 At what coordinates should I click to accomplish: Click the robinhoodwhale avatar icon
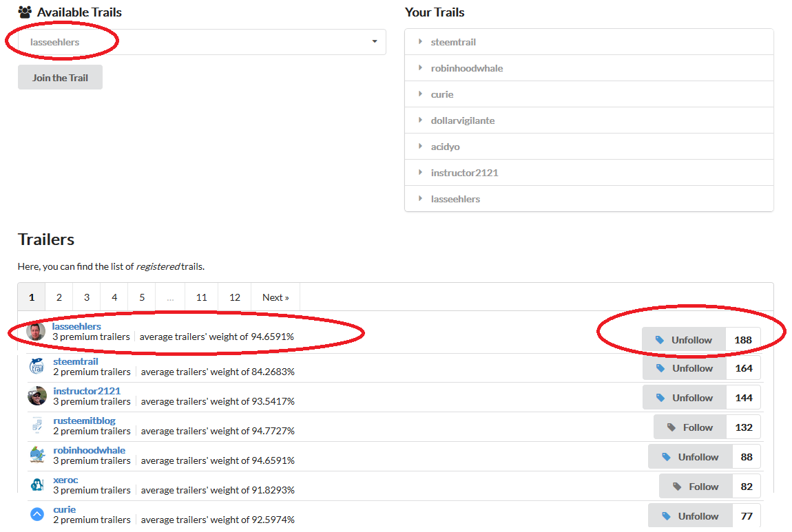37,455
